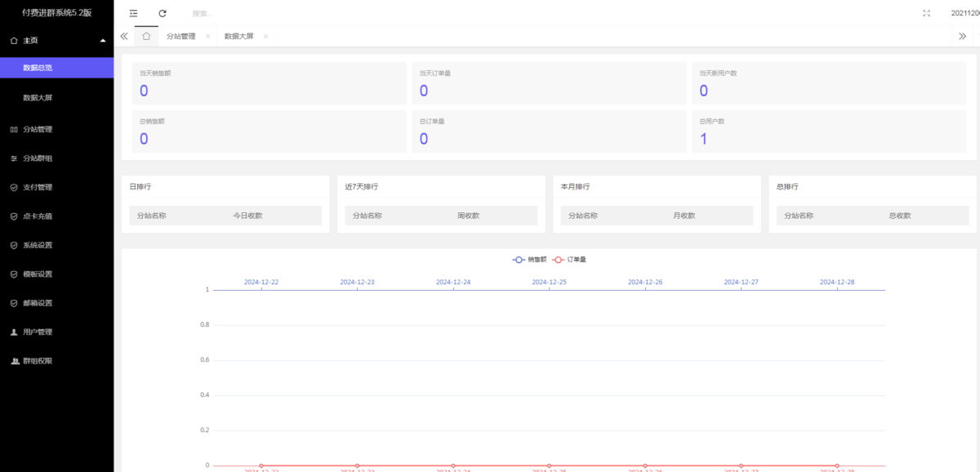The height and width of the screenshot is (472, 980).
Task: Open the 分站群组 sidebar icon item
Action: click(56, 158)
